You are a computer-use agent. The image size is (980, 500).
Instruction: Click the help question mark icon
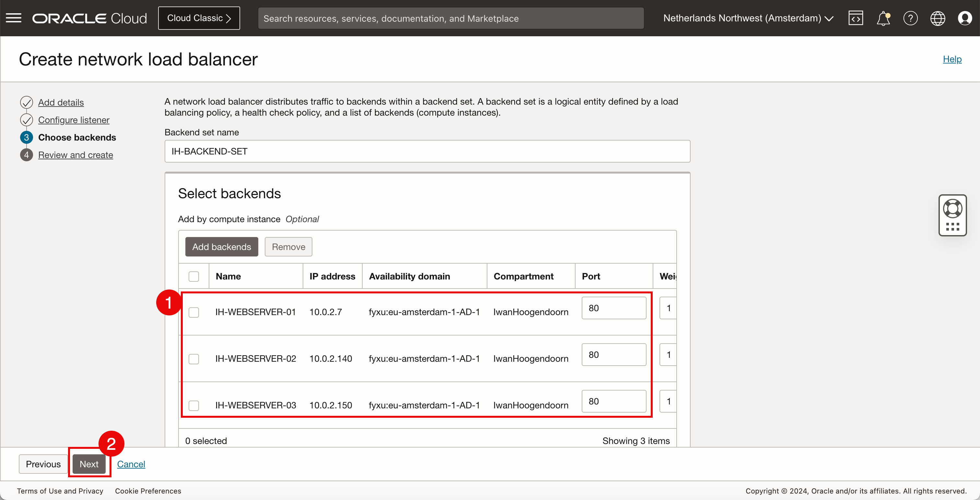coord(910,18)
